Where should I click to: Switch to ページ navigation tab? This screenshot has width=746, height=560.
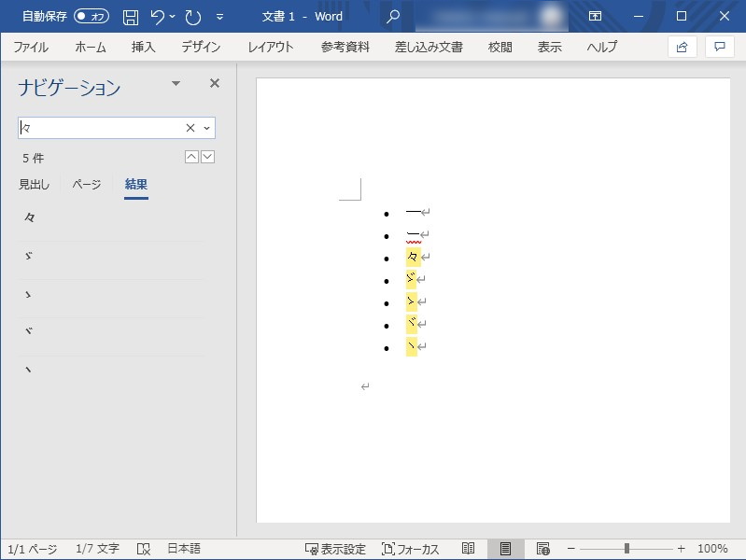(x=87, y=185)
